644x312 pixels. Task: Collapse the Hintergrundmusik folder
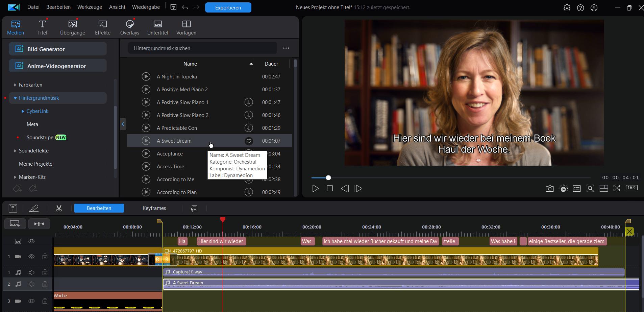tap(15, 98)
